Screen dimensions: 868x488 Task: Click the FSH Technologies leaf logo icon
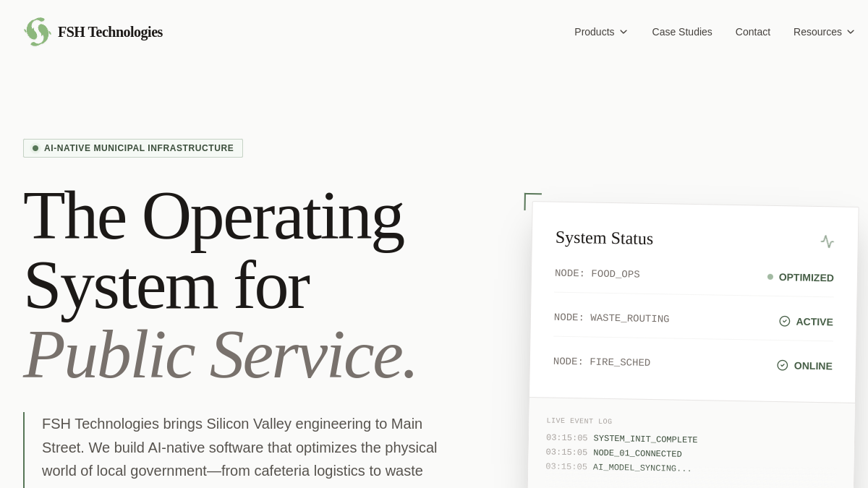(38, 32)
